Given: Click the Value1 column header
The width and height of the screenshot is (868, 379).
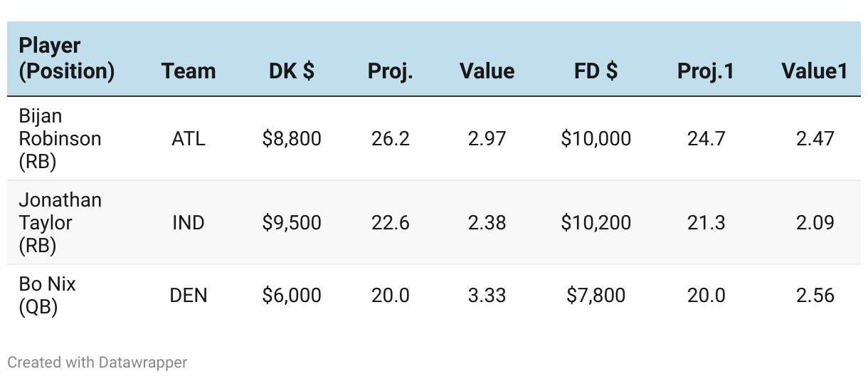Looking at the screenshot, I should [814, 71].
